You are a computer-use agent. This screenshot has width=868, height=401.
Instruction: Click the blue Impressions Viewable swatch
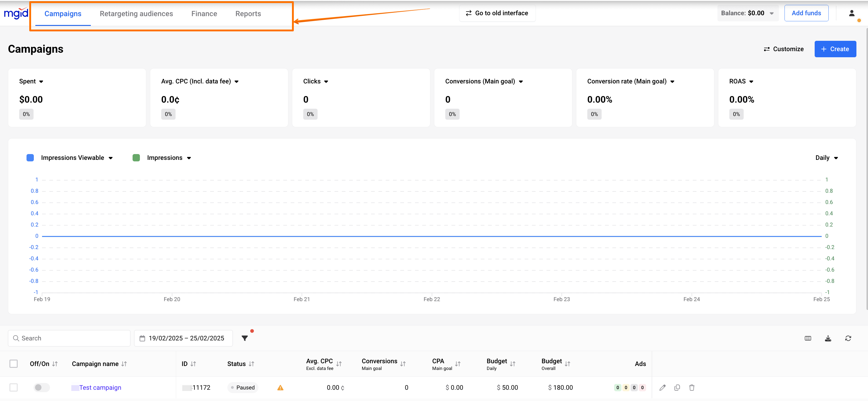click(x=30, y=158)
